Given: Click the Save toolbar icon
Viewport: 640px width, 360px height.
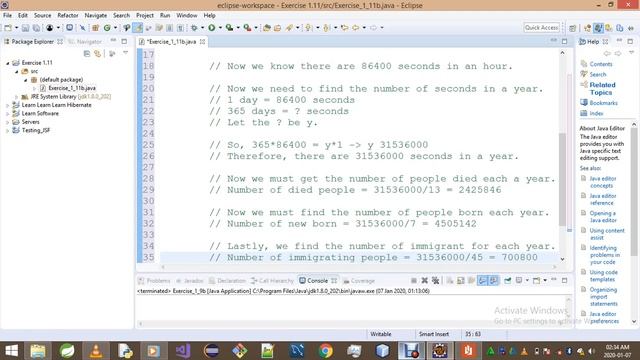Looking at the screenshot, I should click(25, 28).
